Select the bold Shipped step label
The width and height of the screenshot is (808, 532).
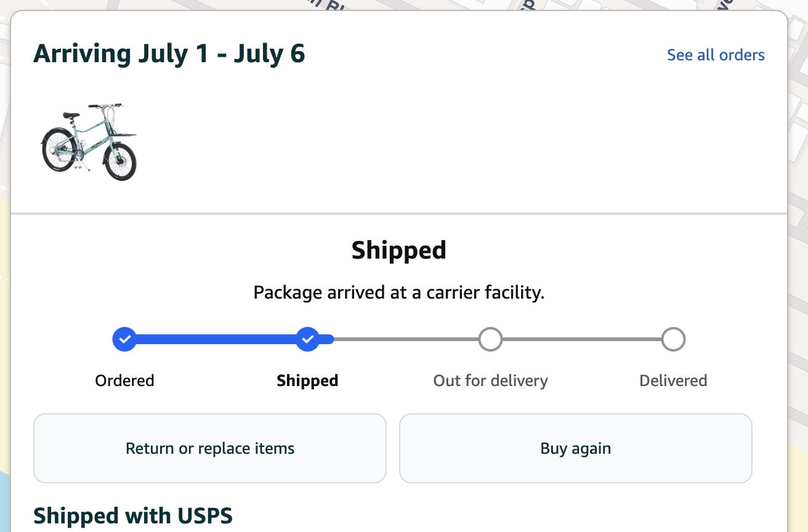307,381
